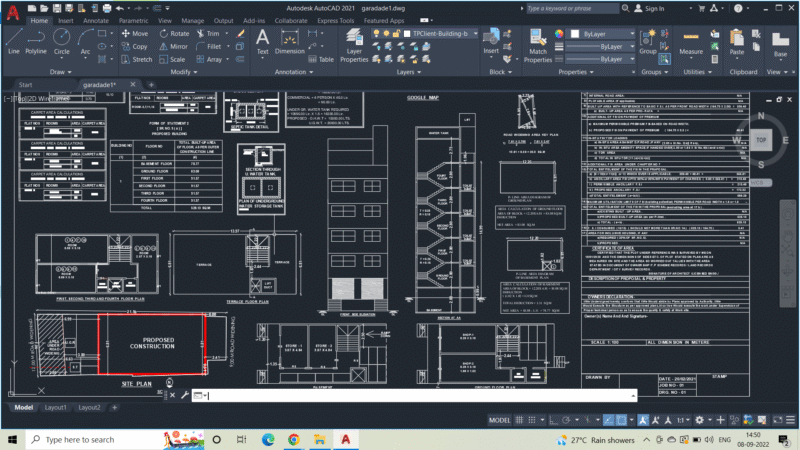The height and width of the screenshot is (450, 800).
Task: Click Match Properties tool
Action: pyautogui.click(x=538, y=46)
